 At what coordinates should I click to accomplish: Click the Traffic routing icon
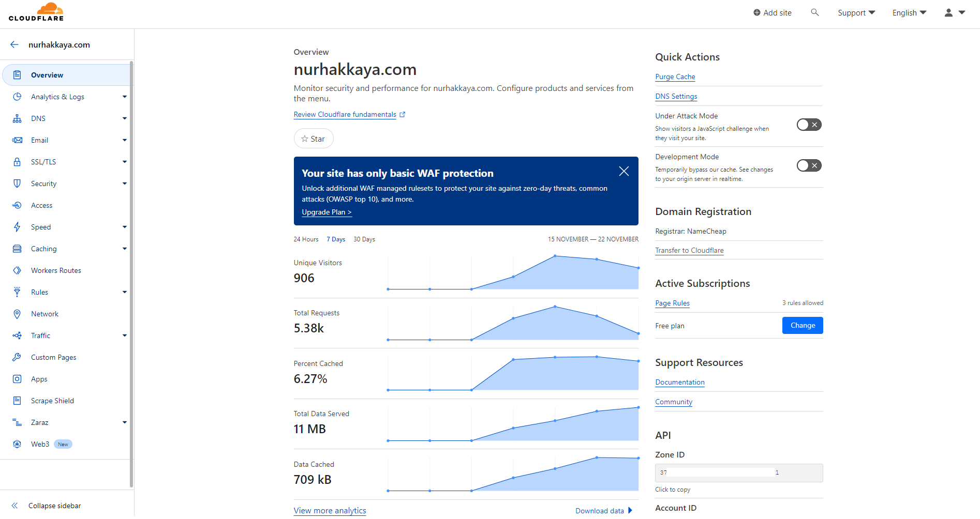pos(17,335)
